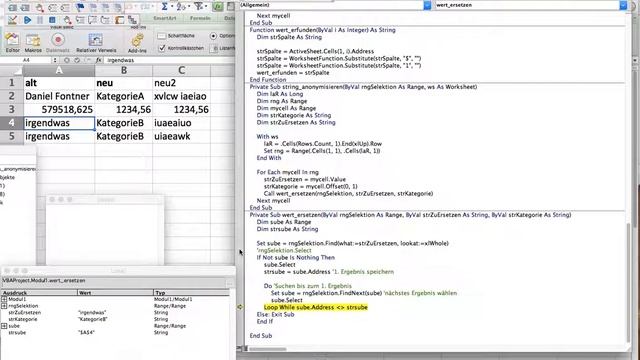Open the Makros dialog icon

tap(33, 40)
